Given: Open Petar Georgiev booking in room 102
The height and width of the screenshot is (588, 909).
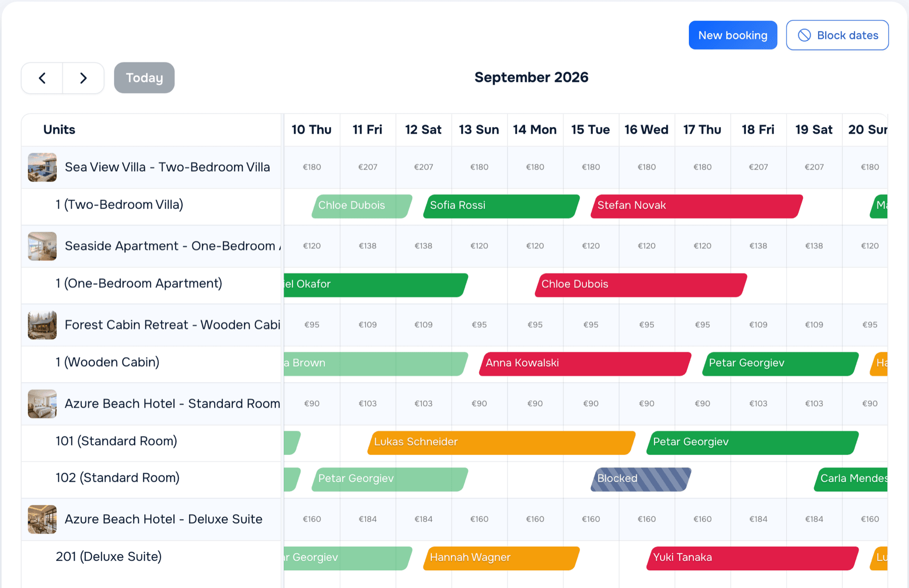Looking at the screenshot, I should tap(390, 479).
